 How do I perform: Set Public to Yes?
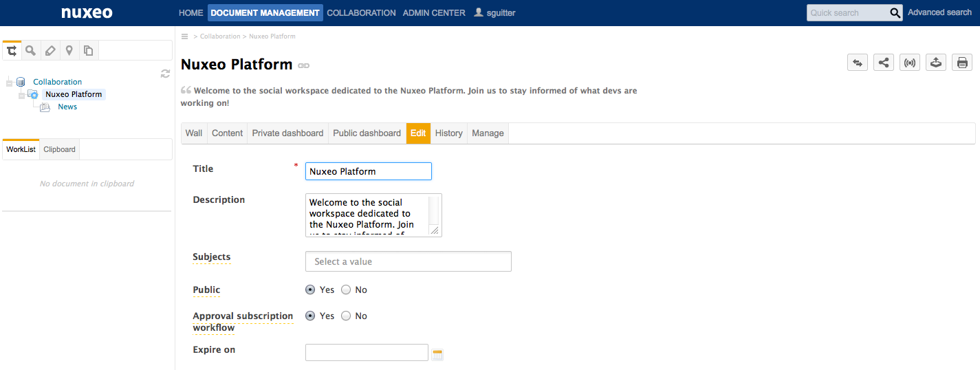[310, 290]
